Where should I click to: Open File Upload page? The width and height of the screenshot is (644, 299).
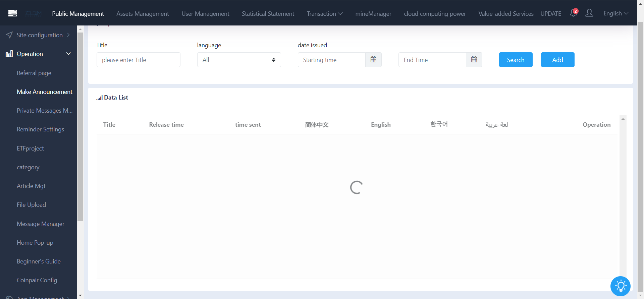click(x=31, y=204)
